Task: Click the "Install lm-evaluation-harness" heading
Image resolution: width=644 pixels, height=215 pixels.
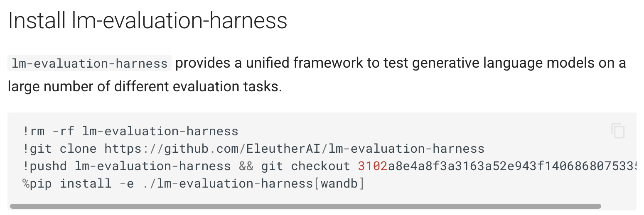Action: tap(147, 21)
